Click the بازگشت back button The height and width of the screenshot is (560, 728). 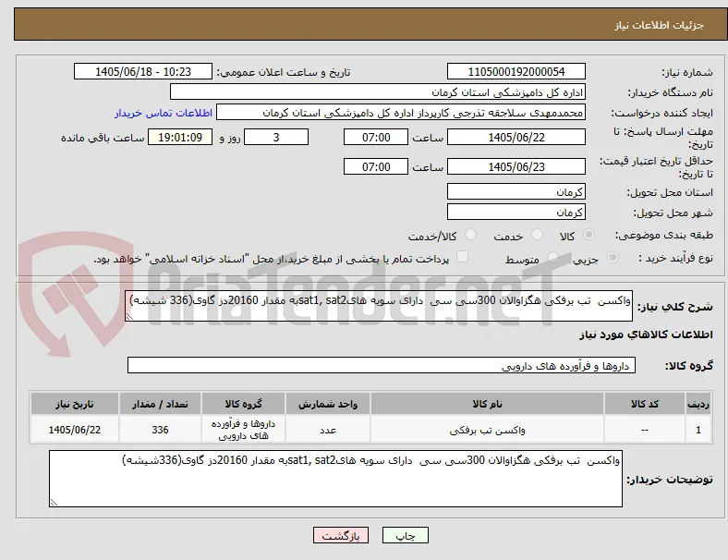coord(341,535)
